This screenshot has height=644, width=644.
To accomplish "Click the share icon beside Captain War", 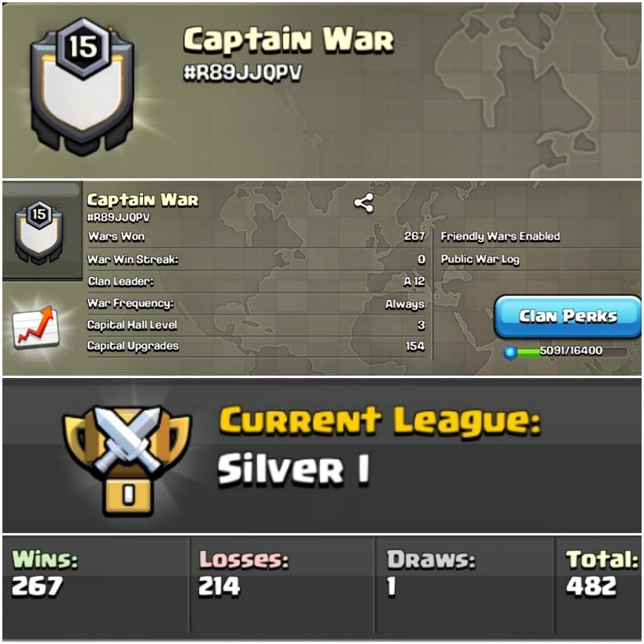I will click(x=364, y=203).
